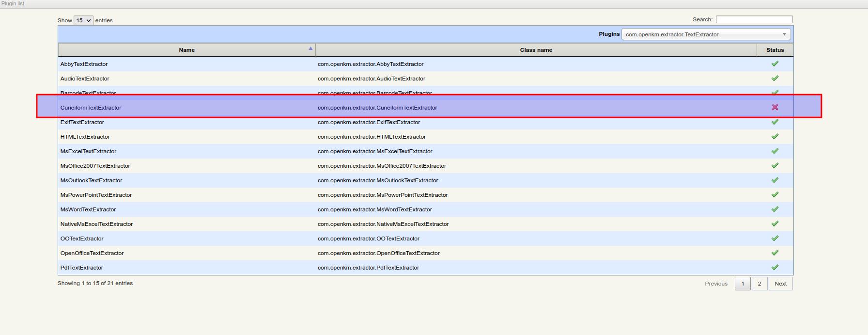Image resolution: width=868 pixels, height=335 pixels.
Task: Click MsOutlookTextExtractor green check icon
Action: point(775,180)
